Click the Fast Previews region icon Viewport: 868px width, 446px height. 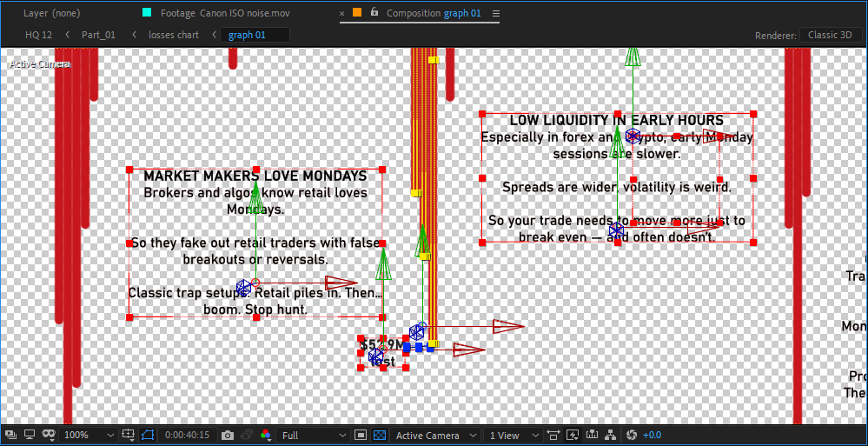click(361, 436)
